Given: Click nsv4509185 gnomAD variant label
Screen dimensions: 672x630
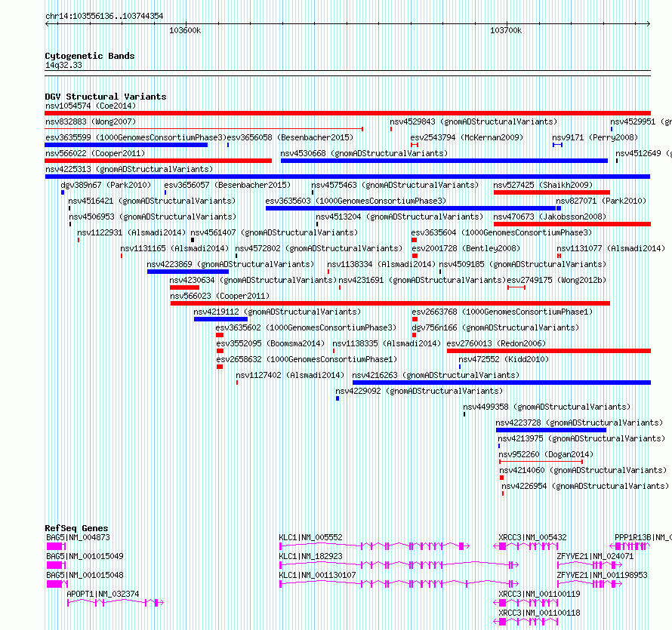Looking at the screenshot, I should [522, 264].
